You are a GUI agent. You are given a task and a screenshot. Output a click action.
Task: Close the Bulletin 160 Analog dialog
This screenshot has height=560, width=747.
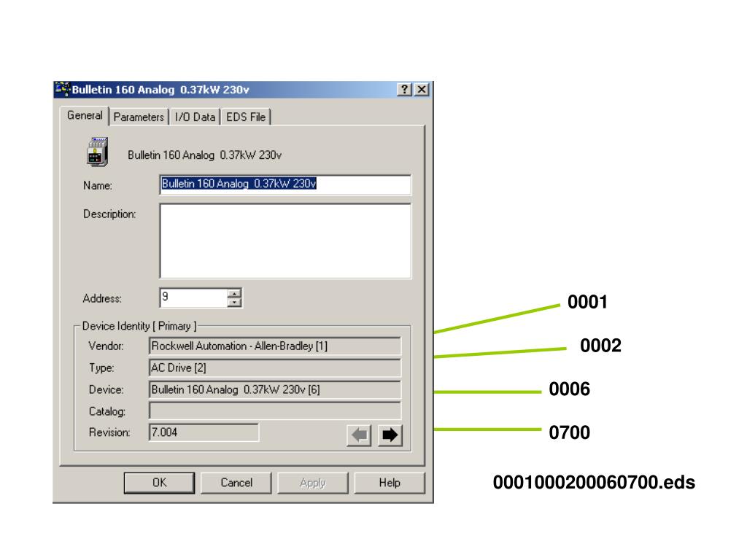422,90
